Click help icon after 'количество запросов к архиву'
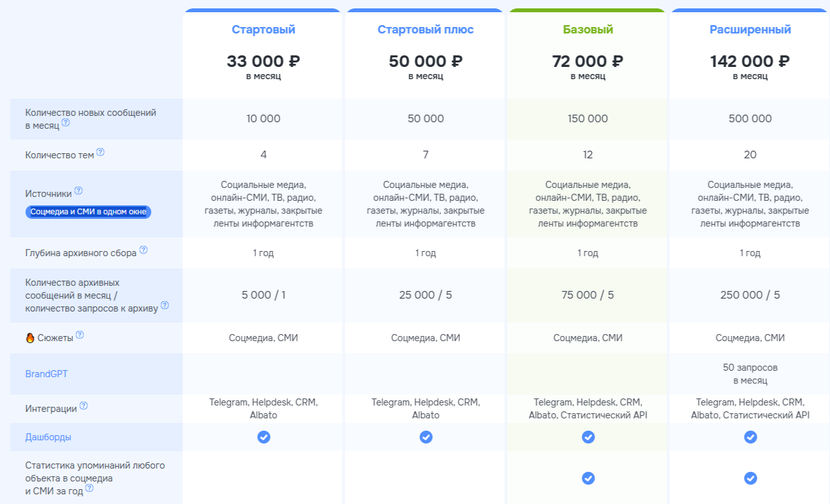 [x=165, y=305]
